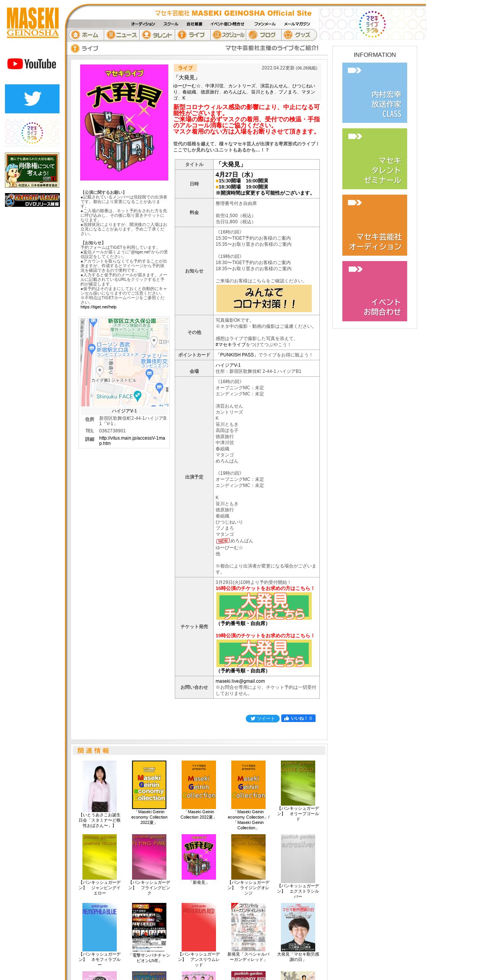The width and height of the screenshot is (490, 980).
Task: Open the スケジュール navigation tab
Action: click(x=229, y=35)
